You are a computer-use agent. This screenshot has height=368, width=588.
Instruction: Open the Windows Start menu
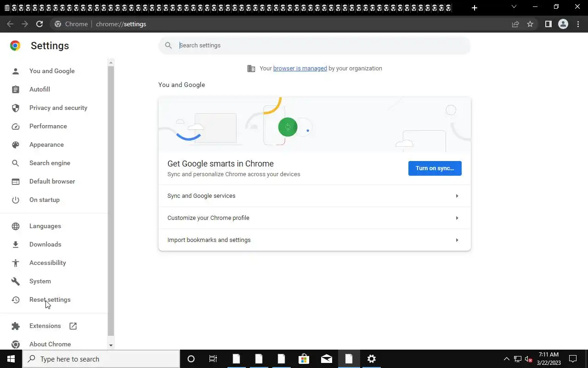tap(11, 359)
